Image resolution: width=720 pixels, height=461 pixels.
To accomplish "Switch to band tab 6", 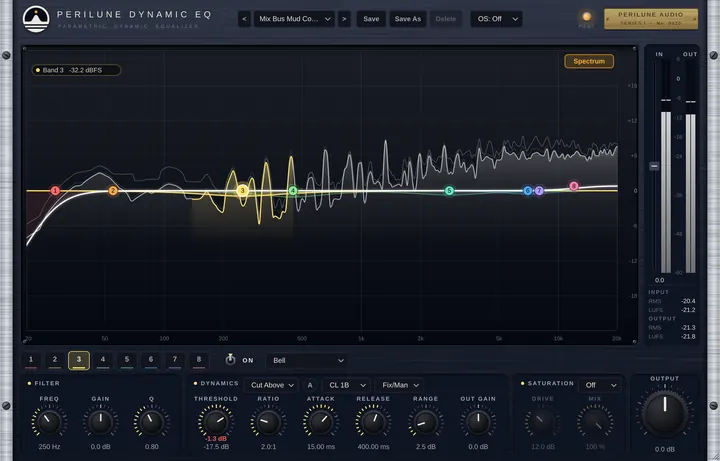I will point(151,360).
